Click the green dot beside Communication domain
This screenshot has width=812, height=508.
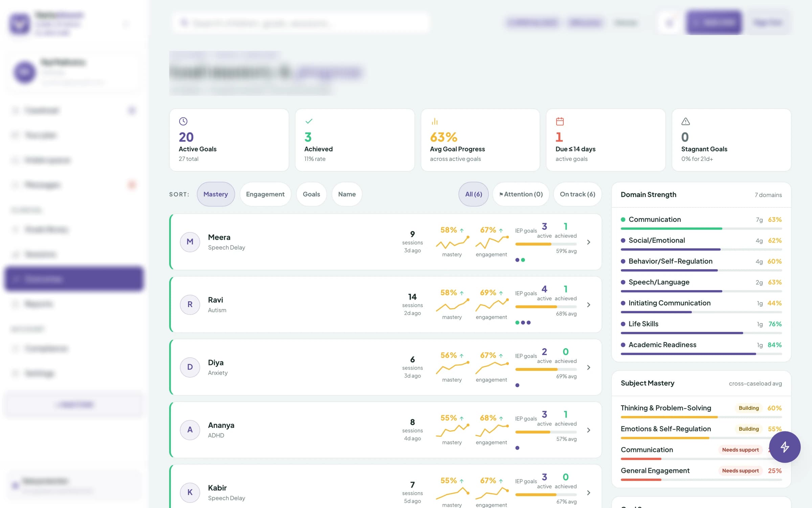point(623,219)
